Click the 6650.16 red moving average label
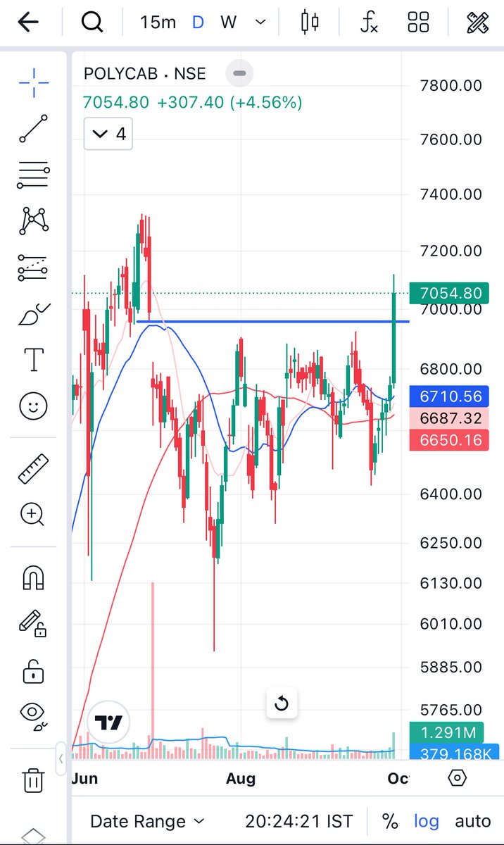Viewport: 504px width, 845px height. tap(450, 440)
